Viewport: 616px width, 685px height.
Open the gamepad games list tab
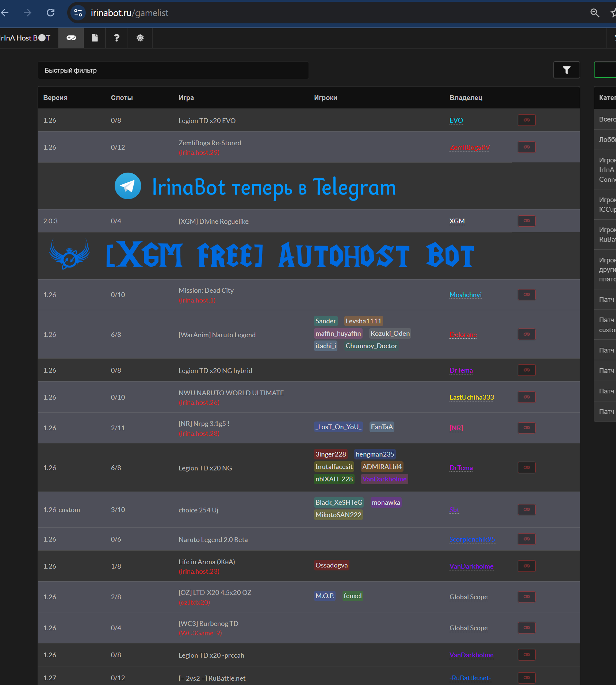click(71, 38)
